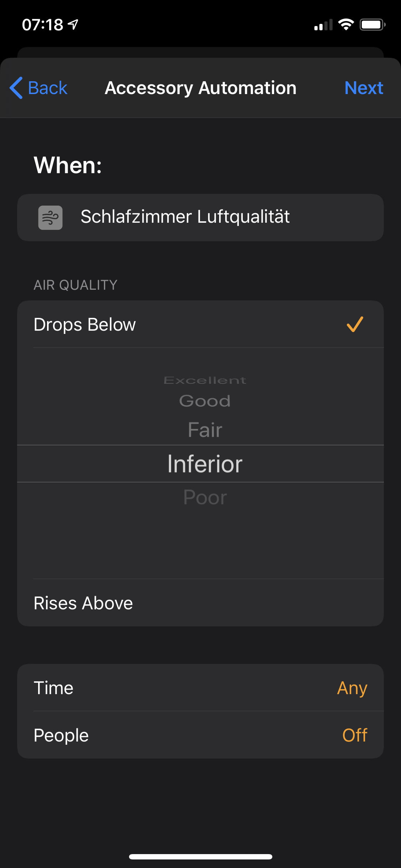The image size is (401, 868).
Task: Choose Poor in the air quality picker
Action: point(205,497)
